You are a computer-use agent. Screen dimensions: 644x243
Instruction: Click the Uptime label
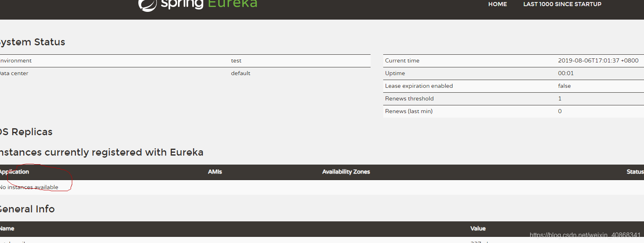click(395, 73)
